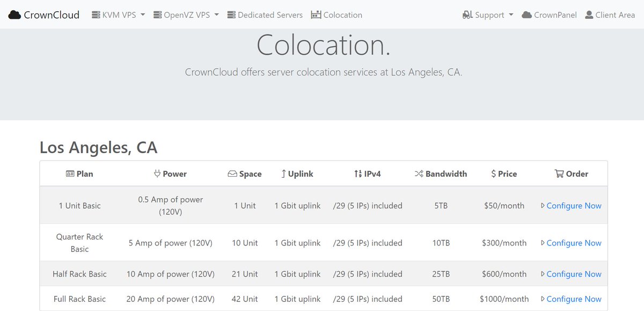The width and height of the screenshot is (644, 311).
Task: Click the Price column header text
Action: (507, 174)
